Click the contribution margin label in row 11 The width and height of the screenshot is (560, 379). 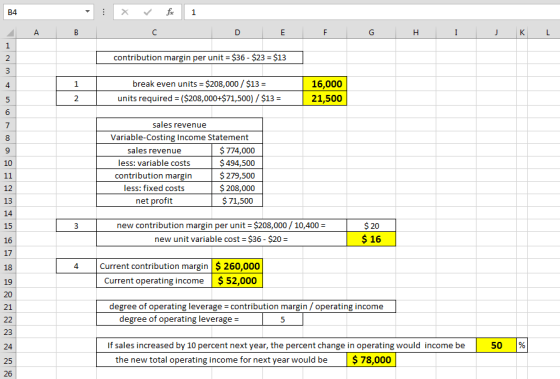[153, 176]
